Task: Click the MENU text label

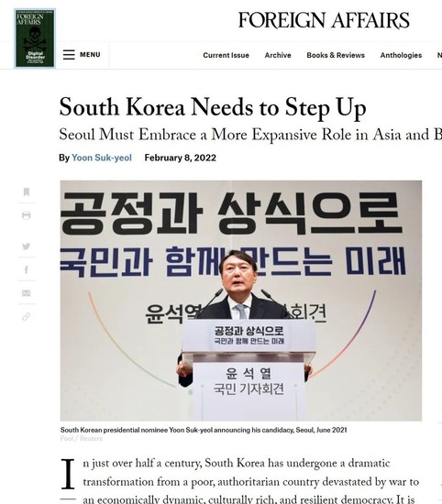Action: [x=90, y=55]
